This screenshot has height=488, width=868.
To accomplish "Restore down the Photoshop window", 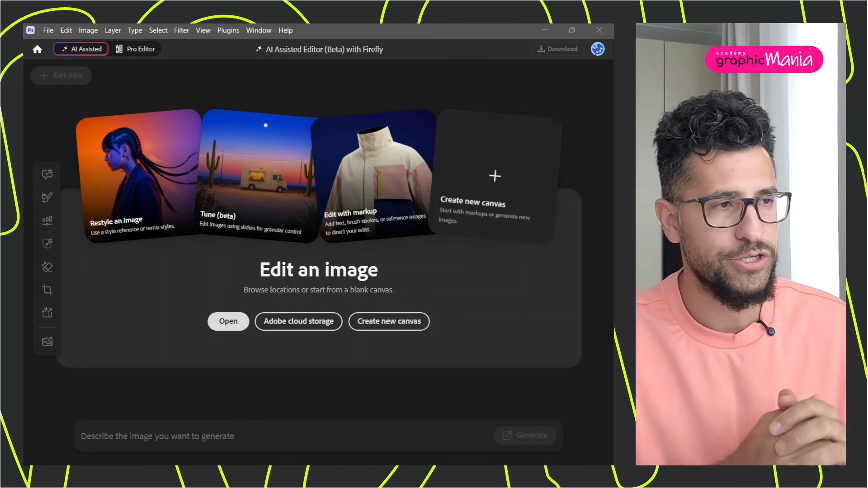I will (572, 30).
